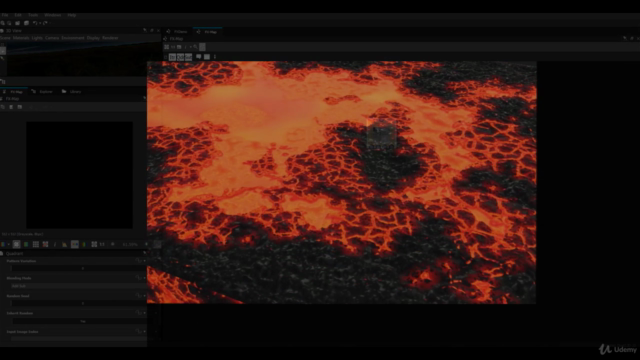Click the save icon in main toolbar

18,23
